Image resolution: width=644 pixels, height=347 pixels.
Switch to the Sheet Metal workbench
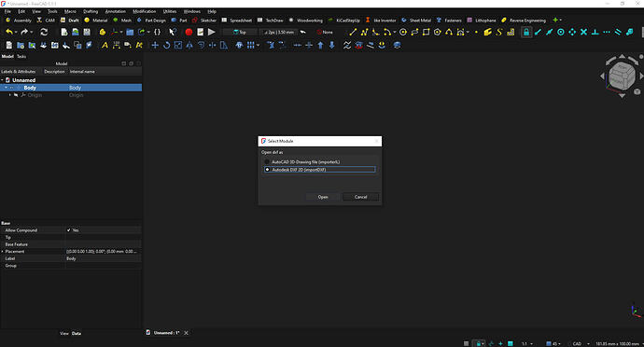tap(416, 21)
